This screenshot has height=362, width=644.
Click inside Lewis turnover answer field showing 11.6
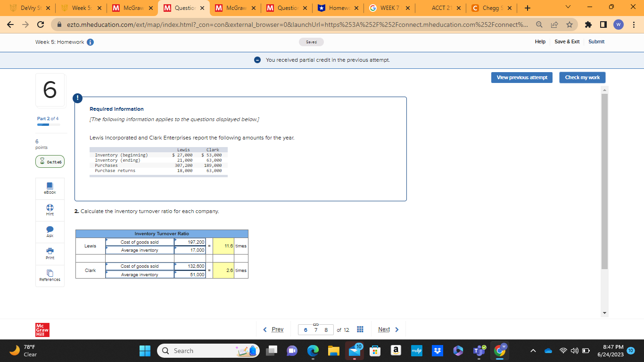tap(223, 246)
